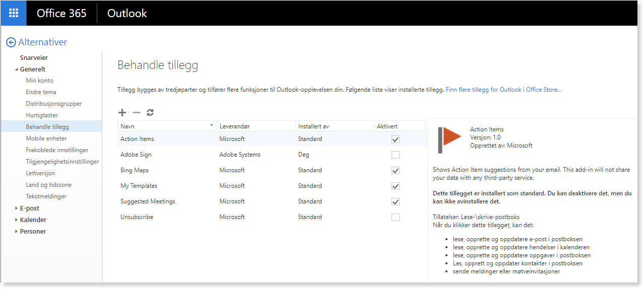Click the Versjon: 1.0 detail text
This screenshot has height=289, width=644.
click(485, 137)
